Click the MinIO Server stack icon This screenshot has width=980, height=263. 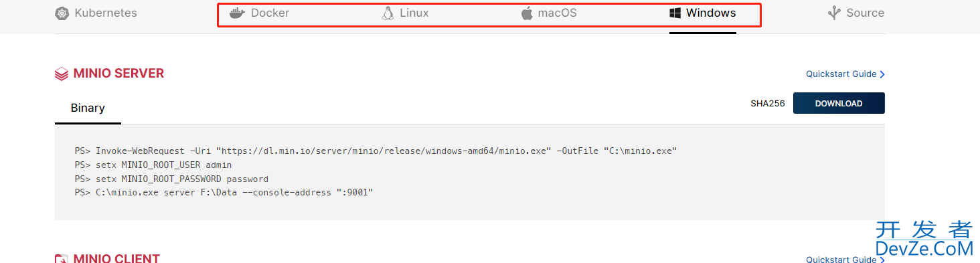(62, 74)
